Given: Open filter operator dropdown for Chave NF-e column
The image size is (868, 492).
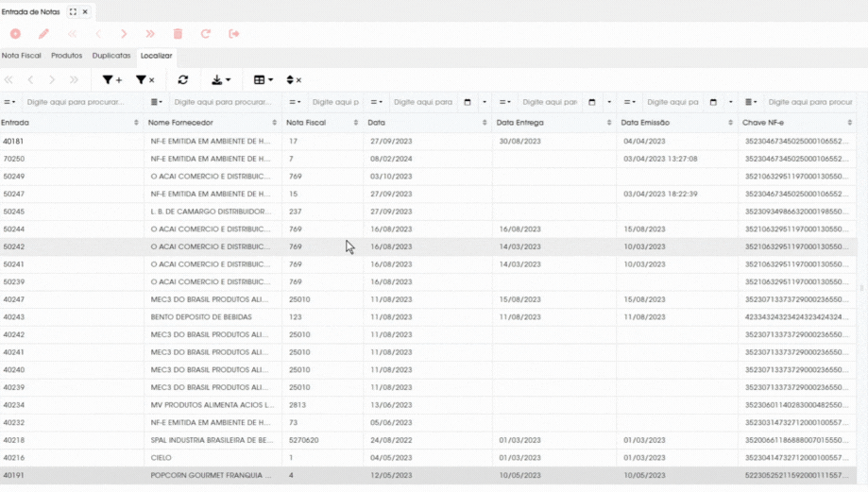Looking at the screenshot, I should pyautogui.click(x=751, y=102).
